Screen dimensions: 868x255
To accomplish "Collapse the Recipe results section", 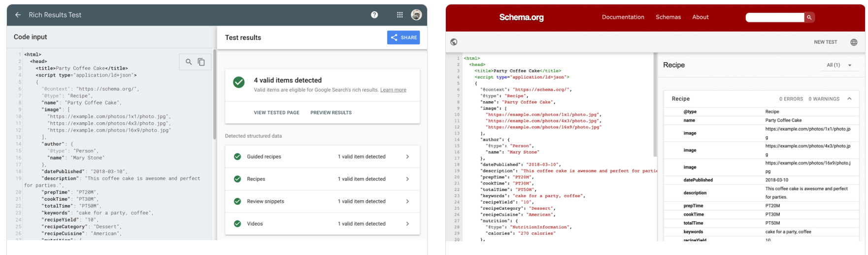I will (849, 99).
